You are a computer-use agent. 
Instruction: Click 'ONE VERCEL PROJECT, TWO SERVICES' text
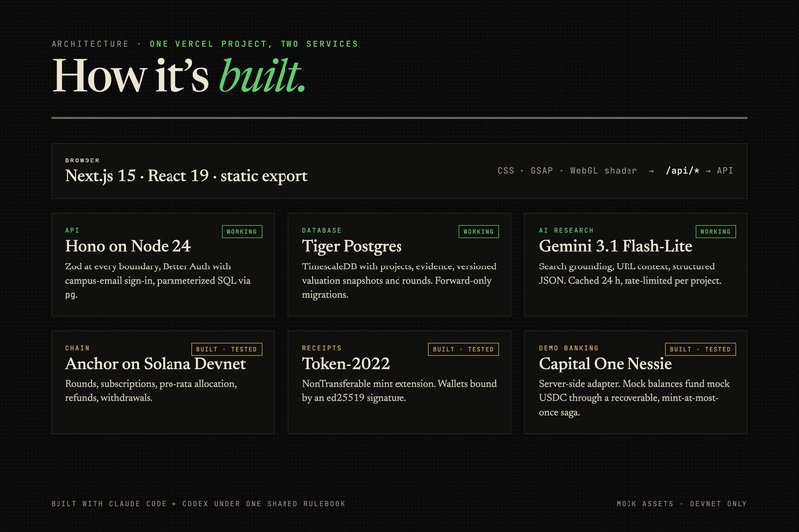(253, 44)
